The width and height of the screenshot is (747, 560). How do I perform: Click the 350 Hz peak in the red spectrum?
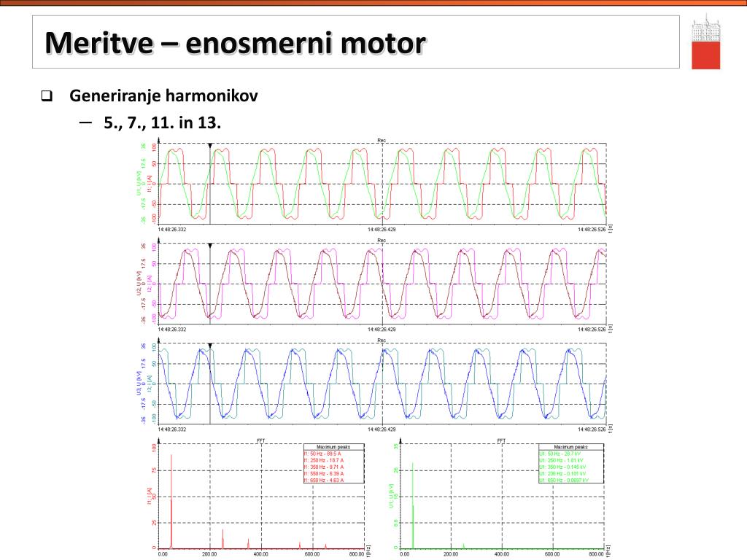tap(248, 543)
